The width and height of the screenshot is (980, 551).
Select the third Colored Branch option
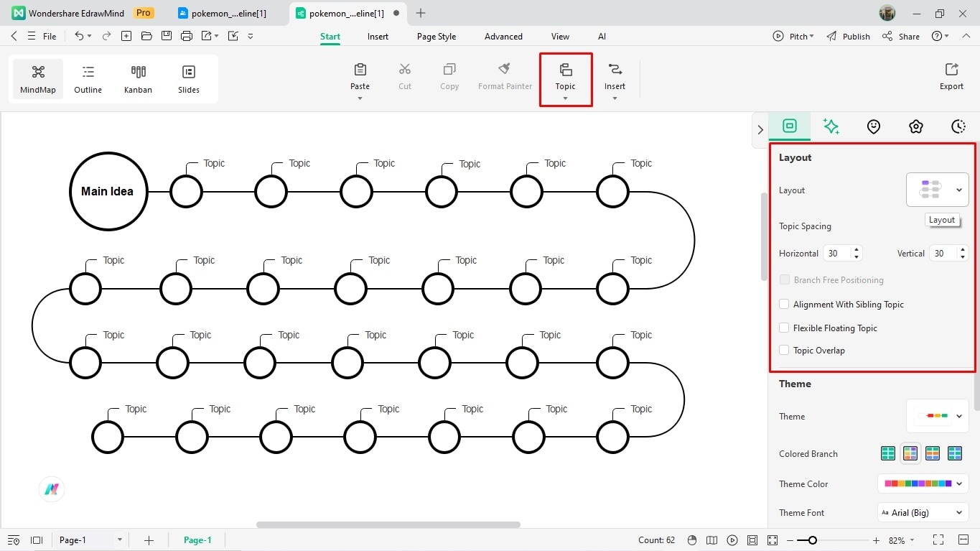pos(933,453)
